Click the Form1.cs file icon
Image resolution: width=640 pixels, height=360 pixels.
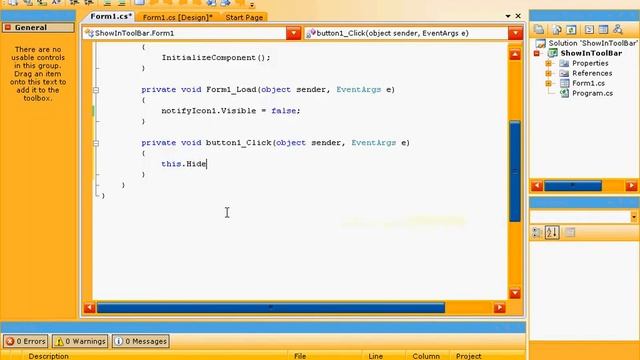click(564, 83)
